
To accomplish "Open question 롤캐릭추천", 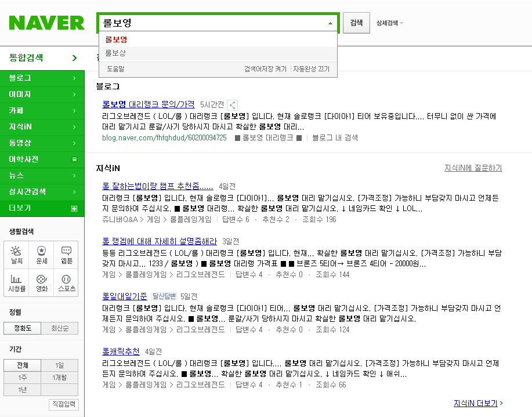I will click(121, 351).
